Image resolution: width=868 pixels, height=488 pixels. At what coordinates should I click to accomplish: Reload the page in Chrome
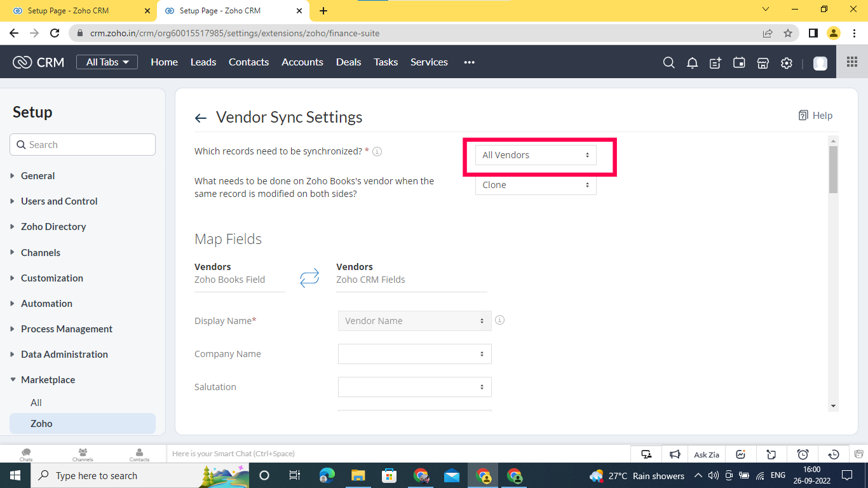tap(55, 33)
